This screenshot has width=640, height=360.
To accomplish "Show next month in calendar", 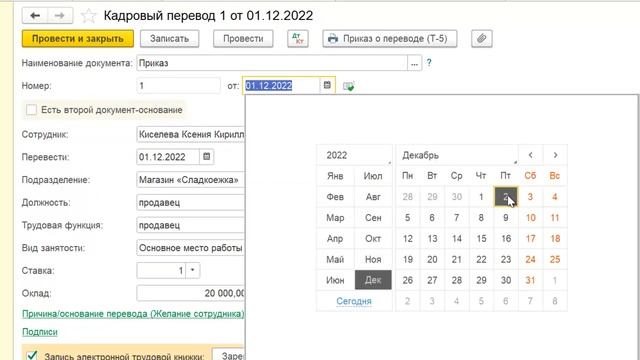I will 555,155.
